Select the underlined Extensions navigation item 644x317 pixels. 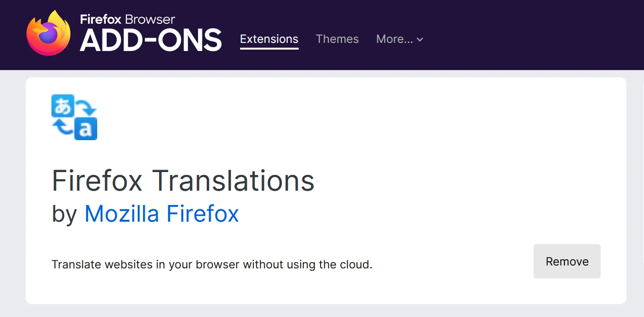269,39
